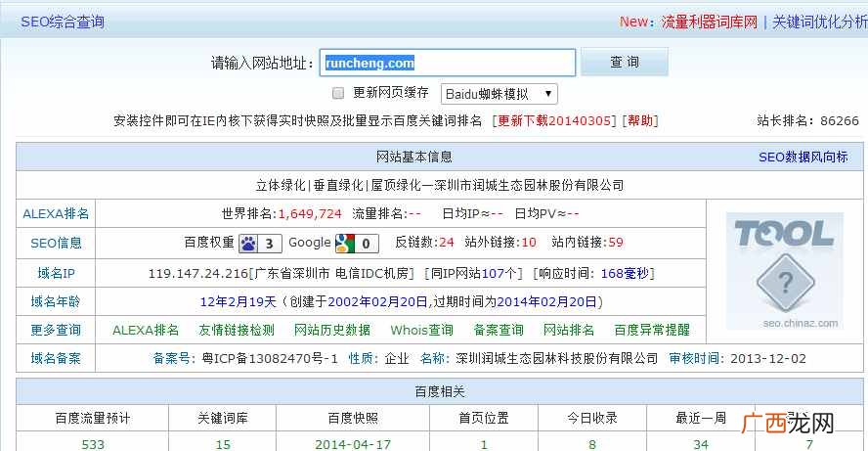The width and height of the screenshot is (868, 451).
Task: Open ALEXA排名 in the 更多查询 row
Action: click(146, 331)
